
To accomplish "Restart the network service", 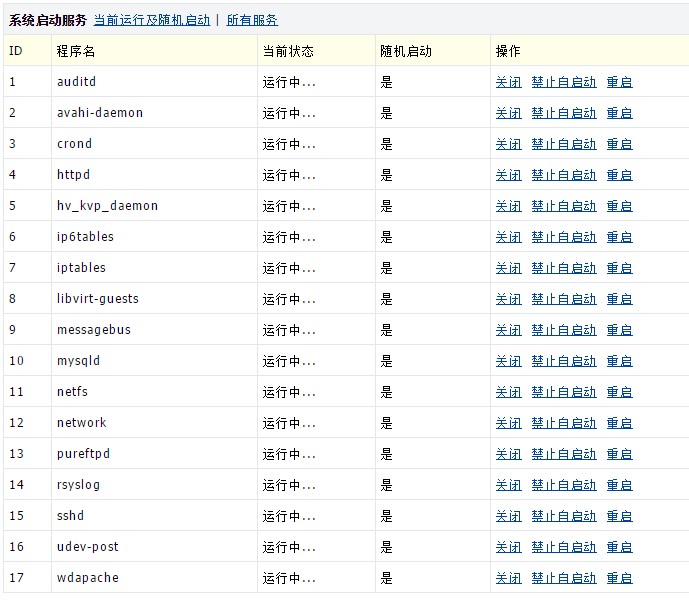I will tap(619, 423).
